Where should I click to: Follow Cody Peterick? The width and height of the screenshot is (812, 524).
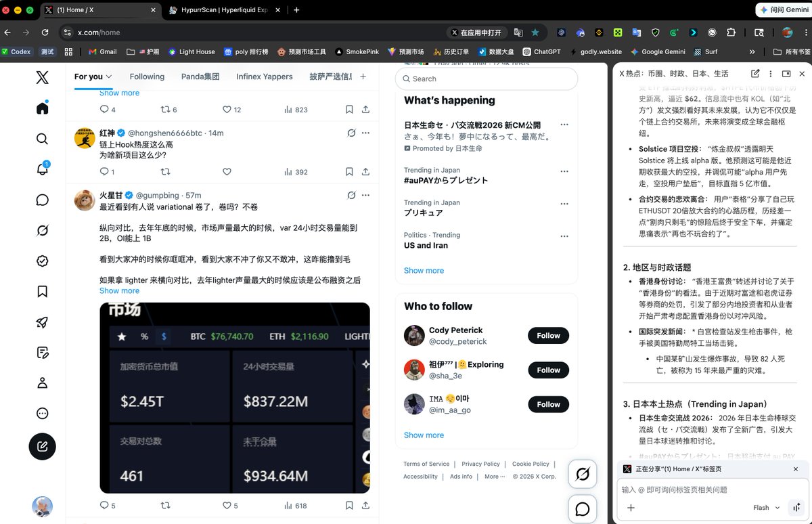point(548,336)
